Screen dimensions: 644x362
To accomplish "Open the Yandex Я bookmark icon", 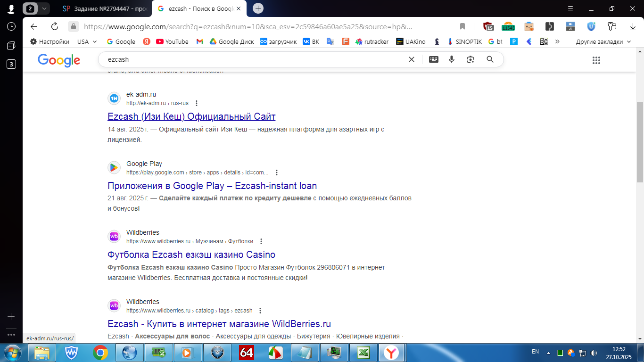I will tap(147, 41).
